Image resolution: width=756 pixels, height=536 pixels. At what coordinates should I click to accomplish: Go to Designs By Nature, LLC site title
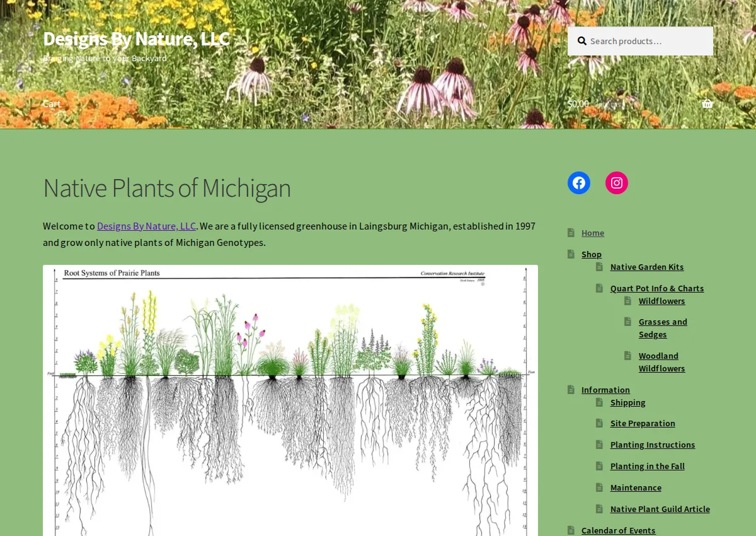click(136, 39)
